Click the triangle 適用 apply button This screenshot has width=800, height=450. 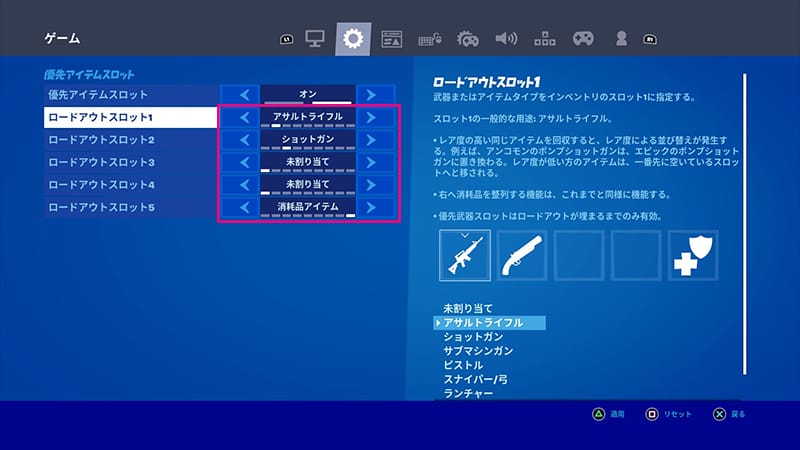point(608,414)
